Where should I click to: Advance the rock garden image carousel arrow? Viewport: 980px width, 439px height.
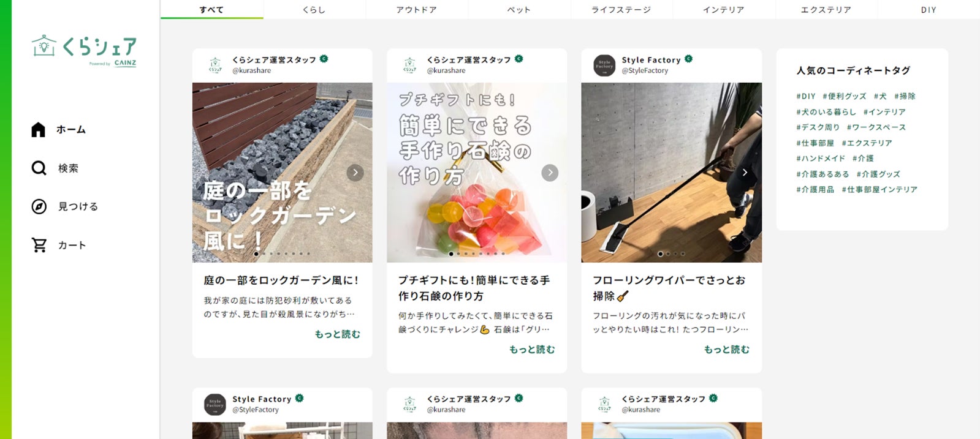pos(355,173)
